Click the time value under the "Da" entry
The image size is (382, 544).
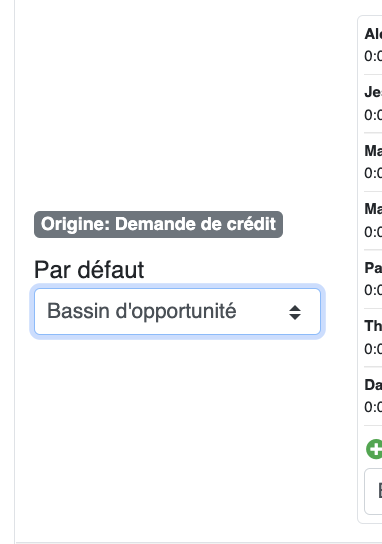click(x=373, y=407)
